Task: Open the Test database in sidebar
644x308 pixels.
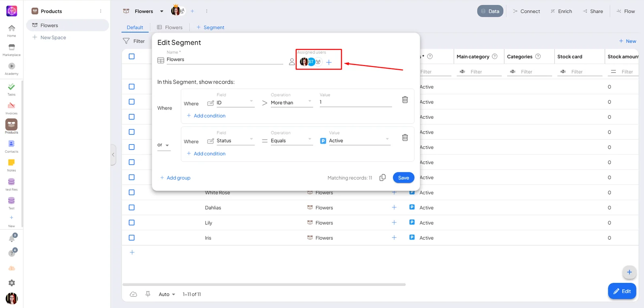Action: point(12,203)
